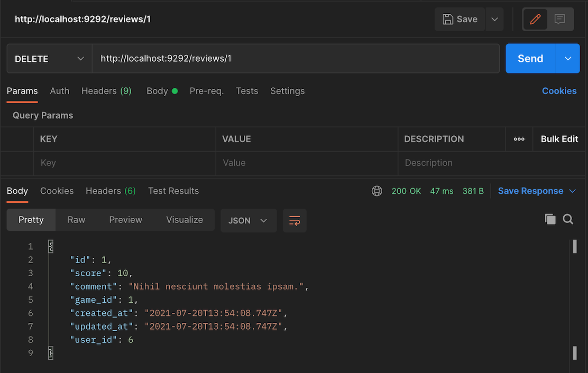This screenshot has height=373, width=588.
Task: Click the network globe icon
Action: pyautogui.click(x=377, y=191)
